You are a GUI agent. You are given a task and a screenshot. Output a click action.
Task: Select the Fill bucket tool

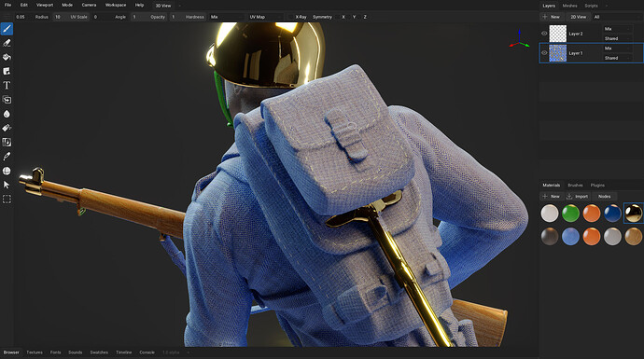(7, 57)
